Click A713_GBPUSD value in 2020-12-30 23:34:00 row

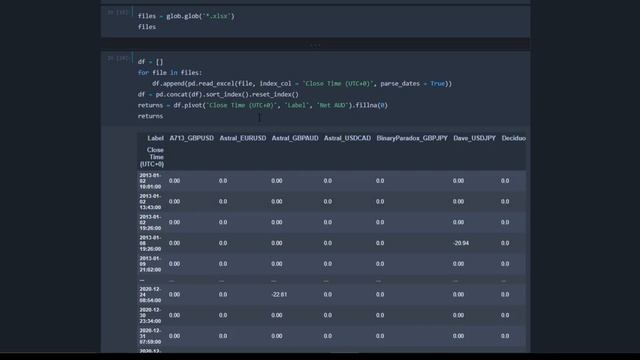(174, 316)
